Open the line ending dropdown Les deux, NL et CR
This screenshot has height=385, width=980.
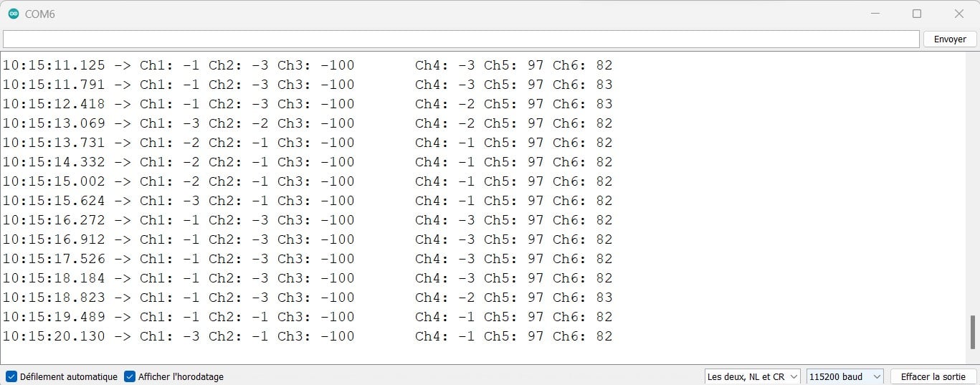[x=751, y=376]
